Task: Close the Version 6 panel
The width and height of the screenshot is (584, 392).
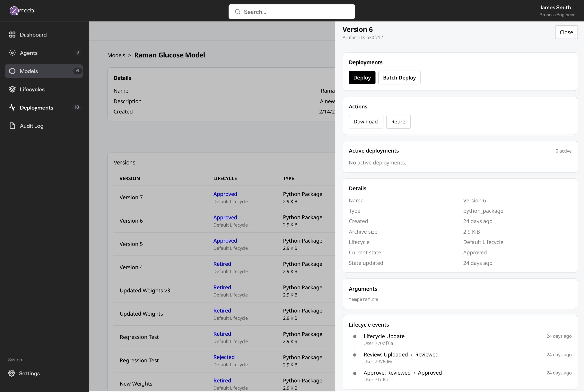Action: pyautogui.click(x=566, y=32)
